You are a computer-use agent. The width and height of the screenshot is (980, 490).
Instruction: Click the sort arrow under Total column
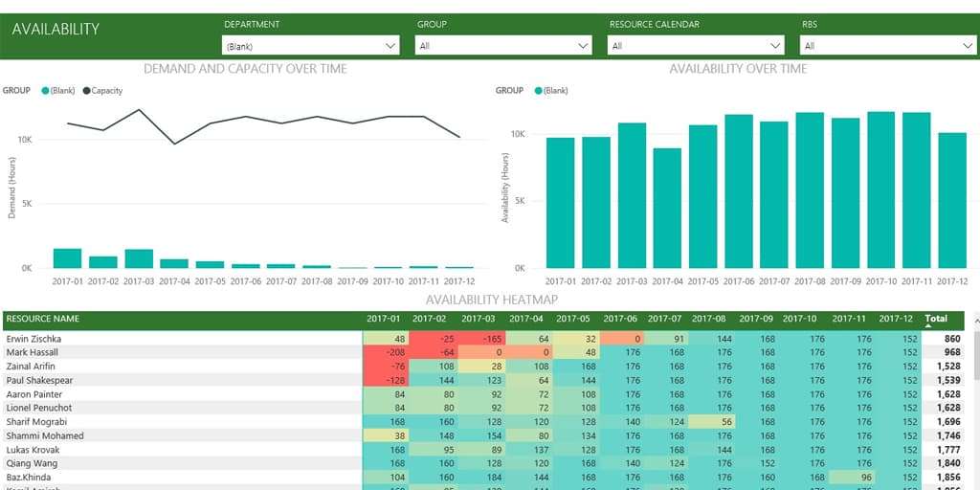pos(928,326)
